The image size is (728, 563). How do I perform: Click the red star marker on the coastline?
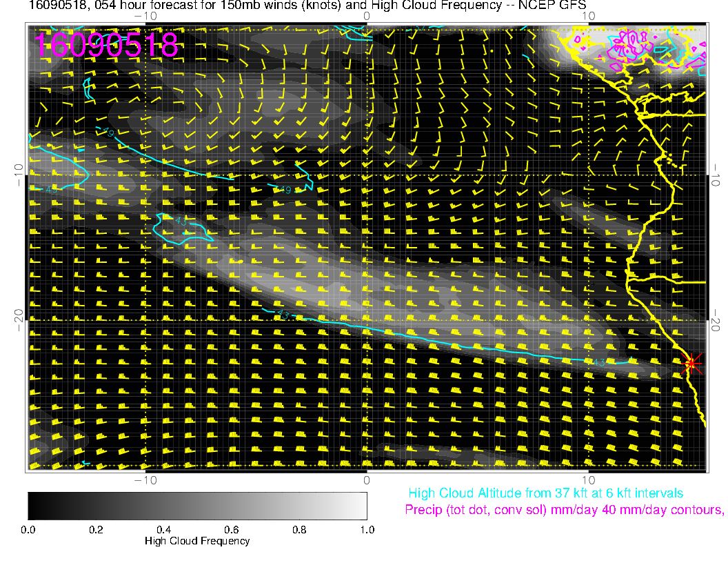[691, 363]
